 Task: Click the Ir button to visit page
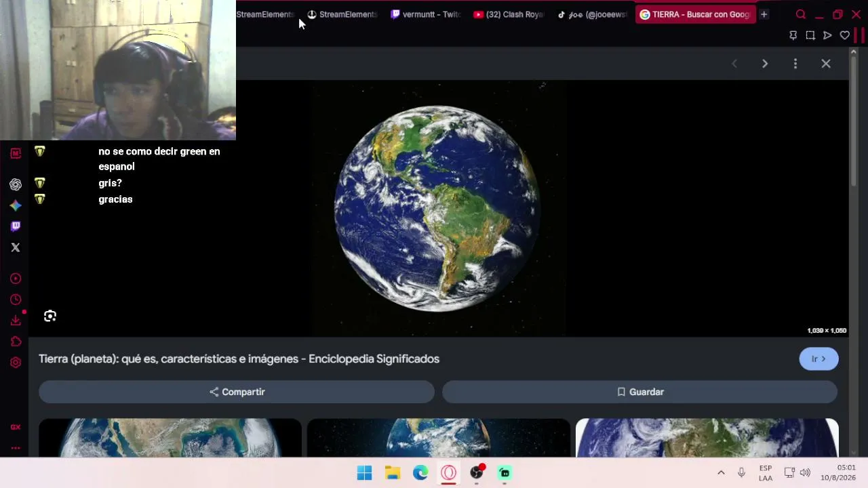coord(818,359)
